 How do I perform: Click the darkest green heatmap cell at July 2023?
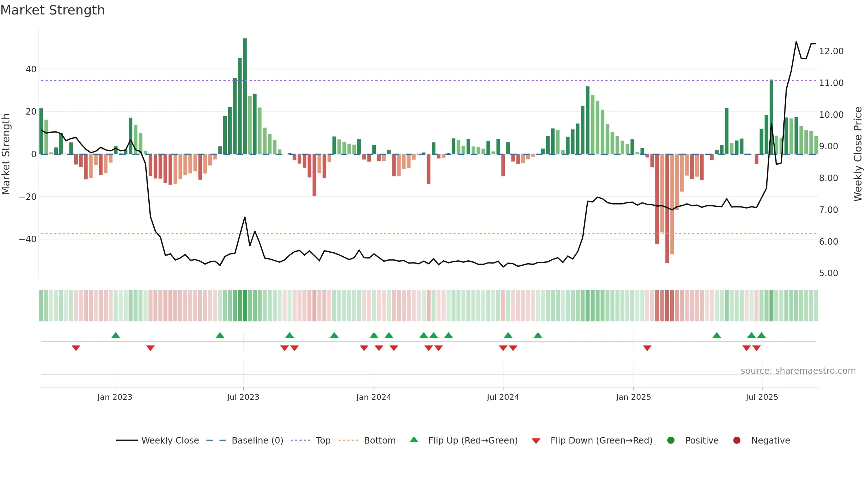click(x=245, y=306)
